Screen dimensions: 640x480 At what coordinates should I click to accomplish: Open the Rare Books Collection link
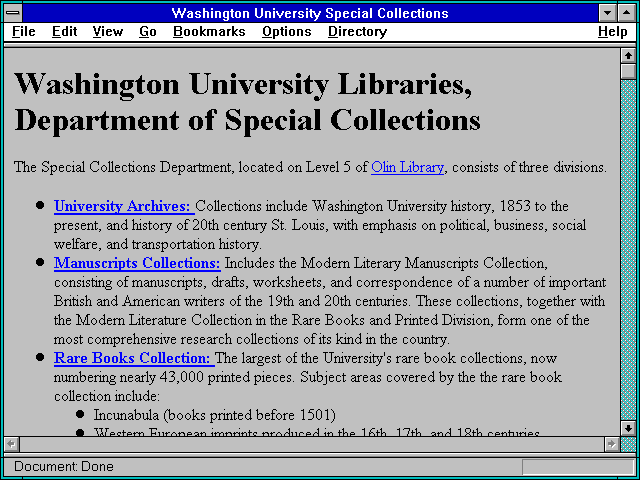click(x=134, y=358)
